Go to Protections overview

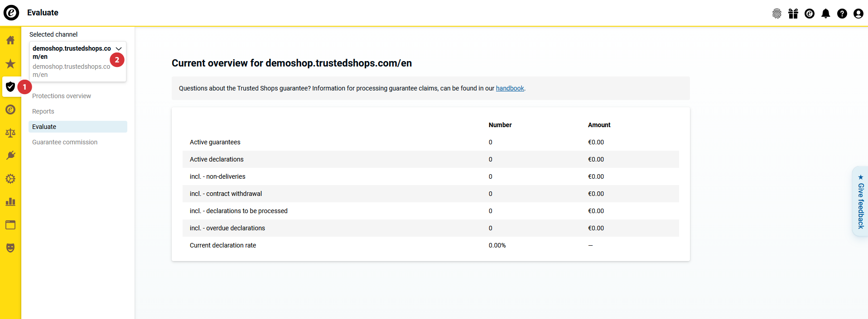(62, 96)
